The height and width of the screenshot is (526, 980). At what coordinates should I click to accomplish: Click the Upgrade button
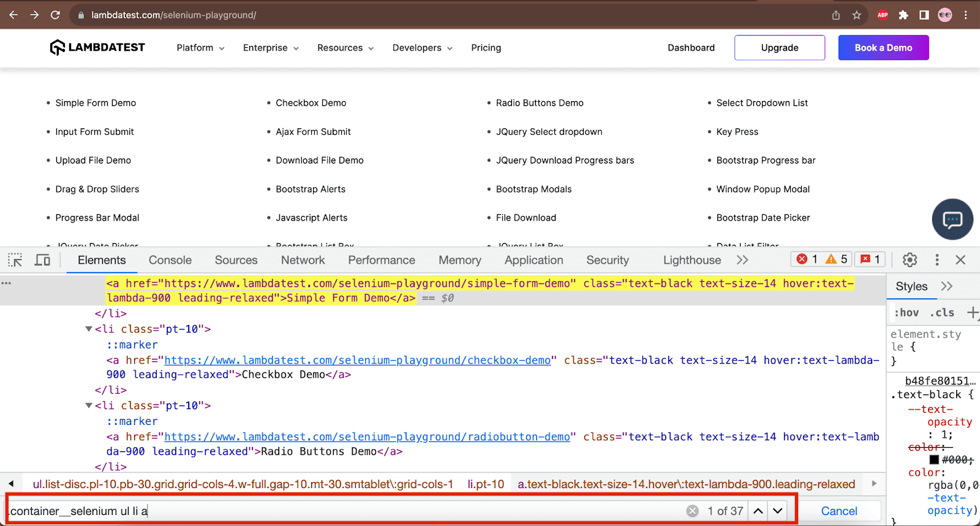click(780, 48)
